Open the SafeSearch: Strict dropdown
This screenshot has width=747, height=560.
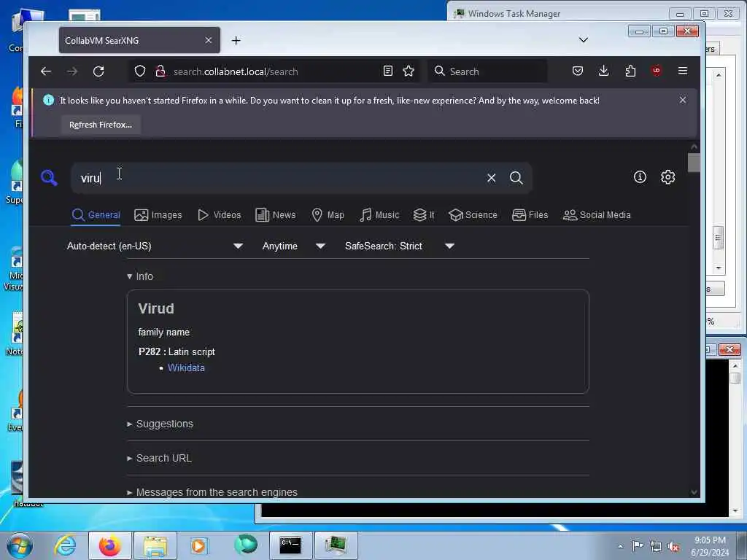(x=399, y=246)
